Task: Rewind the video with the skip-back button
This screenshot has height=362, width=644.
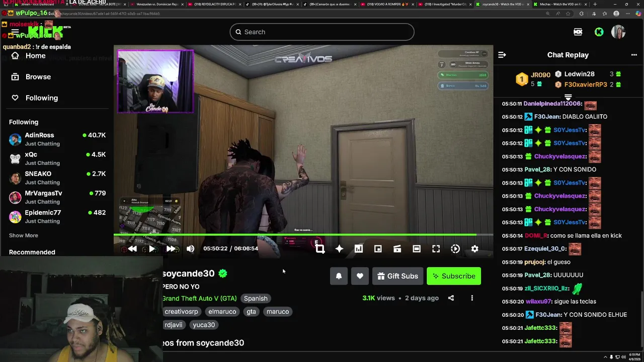Action: click(x=132, y=249)
